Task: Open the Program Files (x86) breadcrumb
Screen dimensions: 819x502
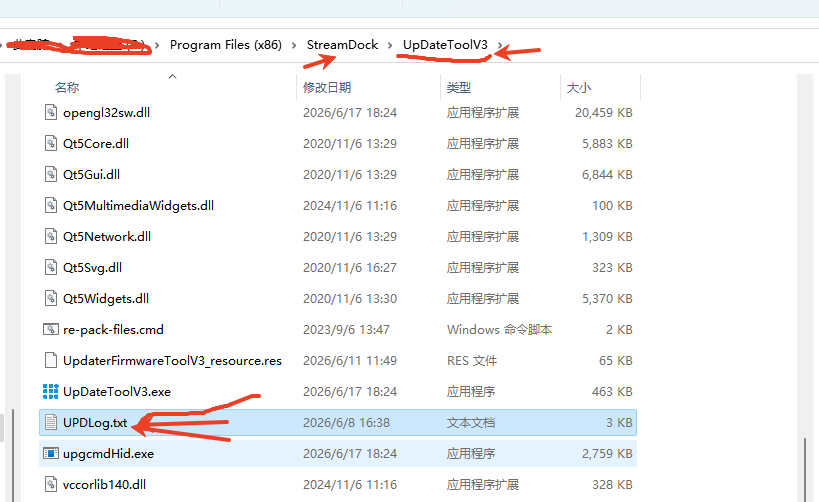Action: tap(226, 45)
